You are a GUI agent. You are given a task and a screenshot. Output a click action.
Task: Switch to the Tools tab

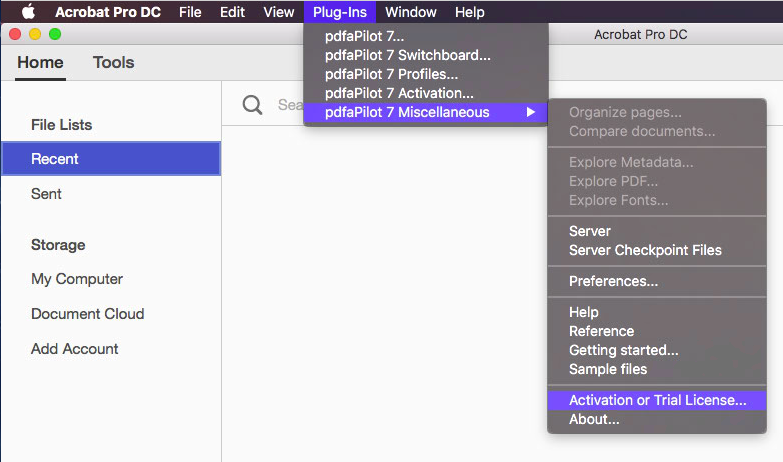(113, 62)
